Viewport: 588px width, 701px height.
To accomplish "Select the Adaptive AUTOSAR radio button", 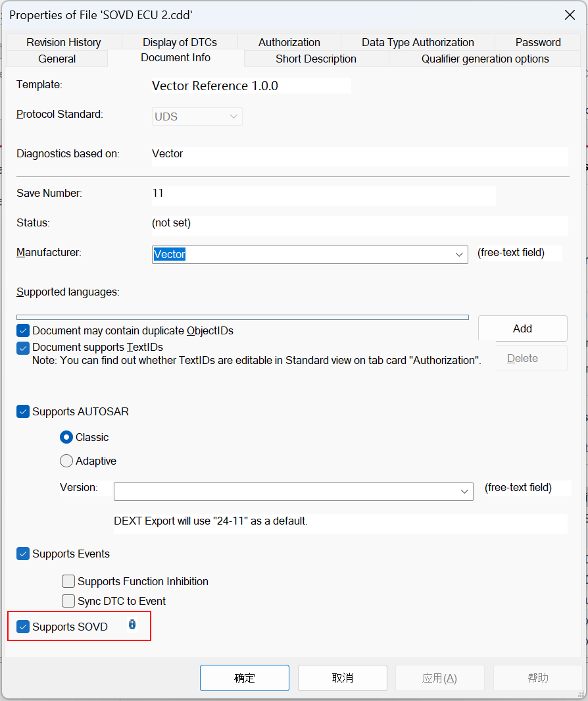I will tap(66, 461).
